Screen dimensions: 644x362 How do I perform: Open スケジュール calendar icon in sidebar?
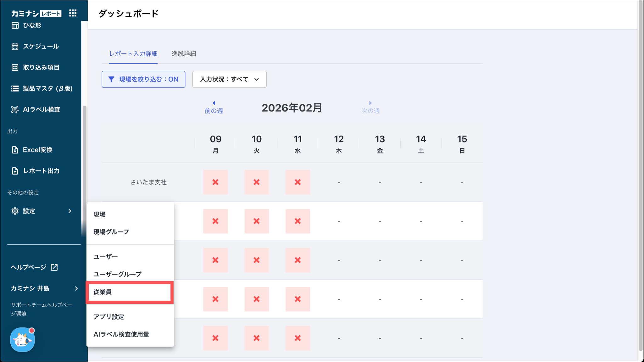pyautogui.click(x=15, y=47)
